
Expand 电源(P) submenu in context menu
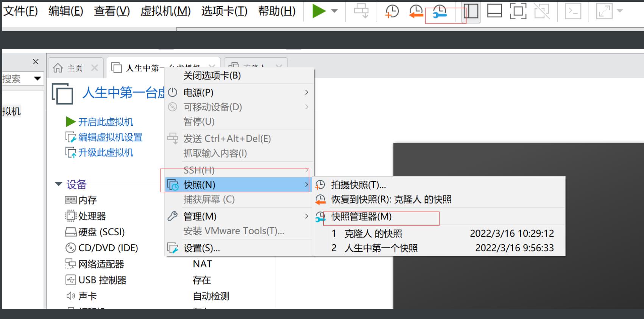239,92
